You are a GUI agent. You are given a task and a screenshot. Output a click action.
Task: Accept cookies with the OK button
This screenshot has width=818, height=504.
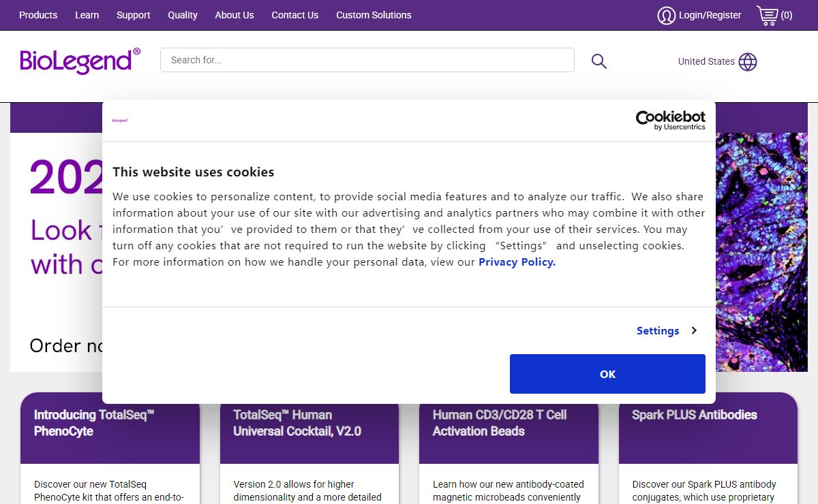pyautogui.click(x=607, y=374)
